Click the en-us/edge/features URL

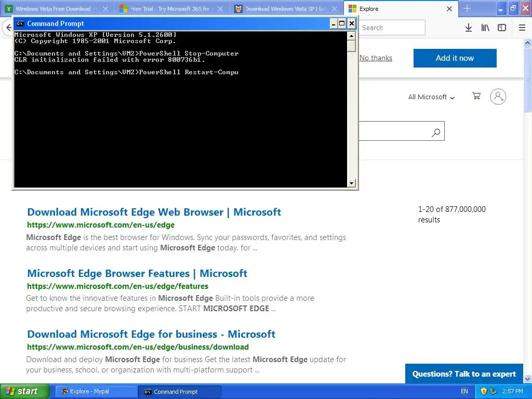(118, 286)
